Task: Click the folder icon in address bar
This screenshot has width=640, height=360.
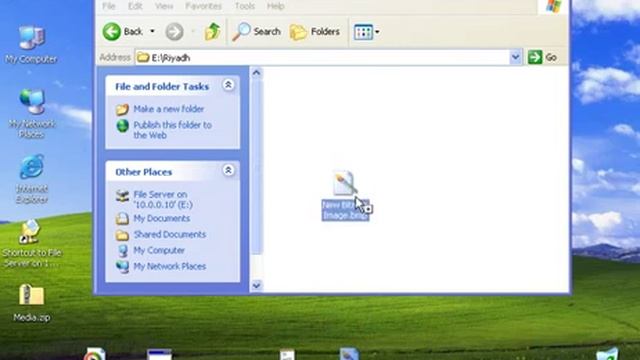Action: coord(143,58)
